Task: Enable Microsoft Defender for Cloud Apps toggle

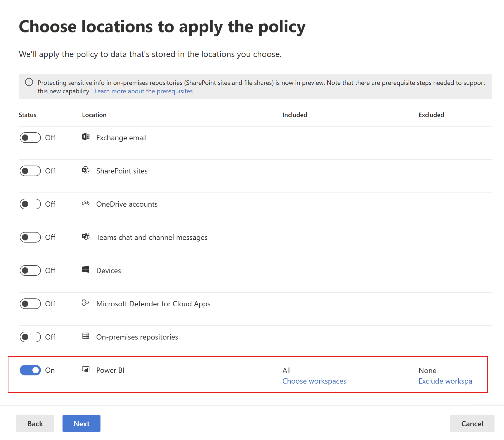Action: click(30, 304)
